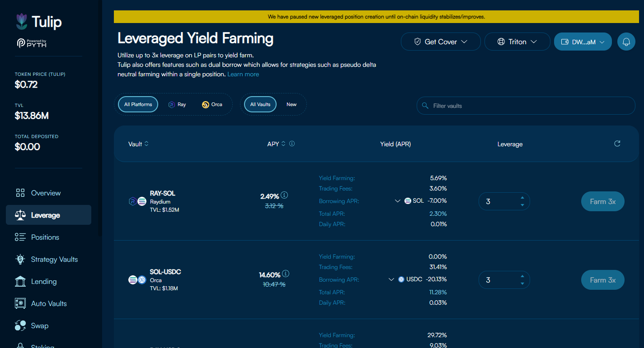Screen dimensions: 644x348
Task: Click the Leverage scales icon
Action: click(20, 215)
